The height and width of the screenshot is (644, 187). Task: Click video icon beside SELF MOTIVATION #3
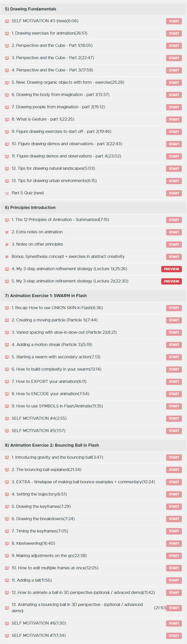coord(7,21)
